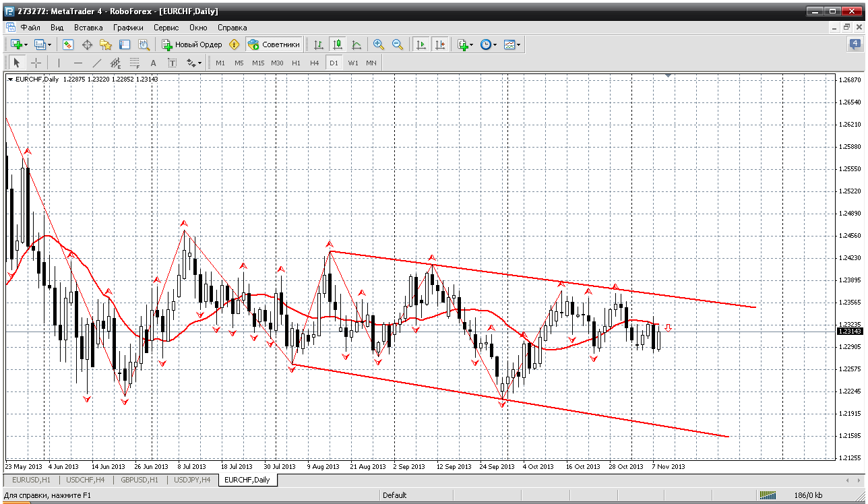Open MetaEditor yellow diamond icon
Image resolution: width=868 pixels, height=504 pixels.
[235, 44]
